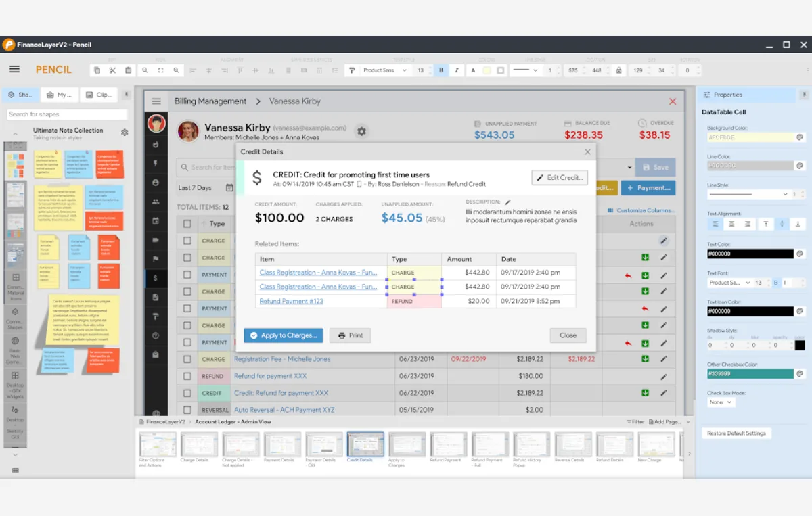Check the Registration Fee - Michelle Jones row checkbox
Image resolution: width=812 pixels, height=516 pixels.
click(x=187, y=359)
